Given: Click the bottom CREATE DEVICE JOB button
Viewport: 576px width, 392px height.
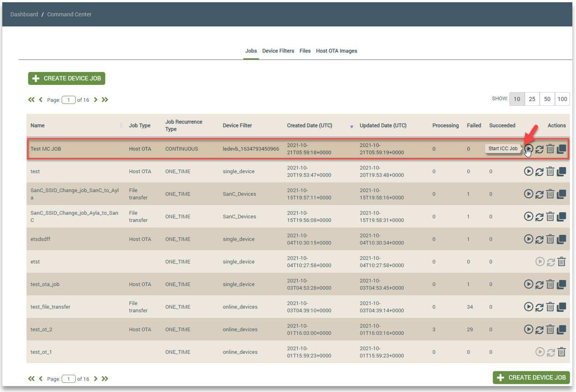Looking at the screenshot, I should coord(531,377).
